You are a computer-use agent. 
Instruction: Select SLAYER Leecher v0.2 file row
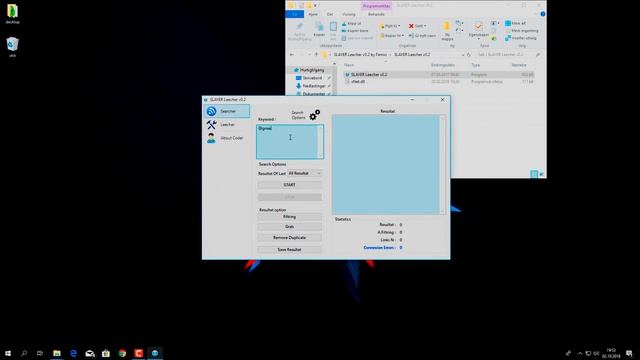point(438,75)
